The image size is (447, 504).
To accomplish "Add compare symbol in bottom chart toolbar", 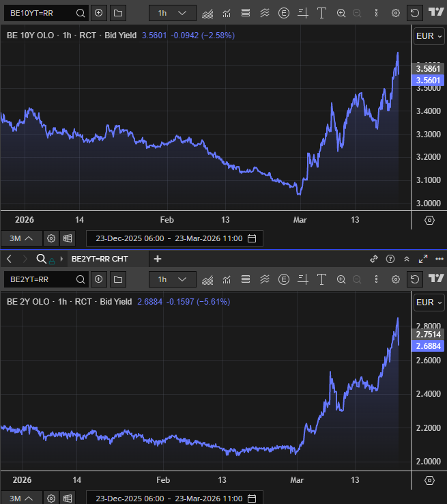I will [x=98, y=279].
